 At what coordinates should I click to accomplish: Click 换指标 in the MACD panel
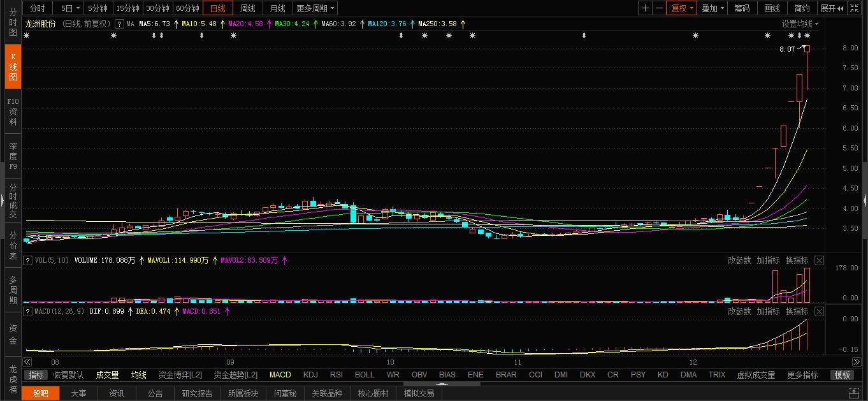797,311
